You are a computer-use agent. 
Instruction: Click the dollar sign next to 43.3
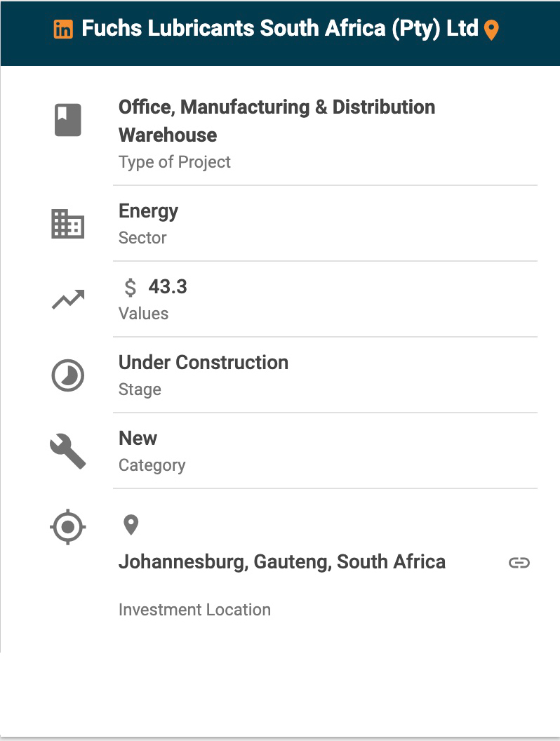point(131,288)
